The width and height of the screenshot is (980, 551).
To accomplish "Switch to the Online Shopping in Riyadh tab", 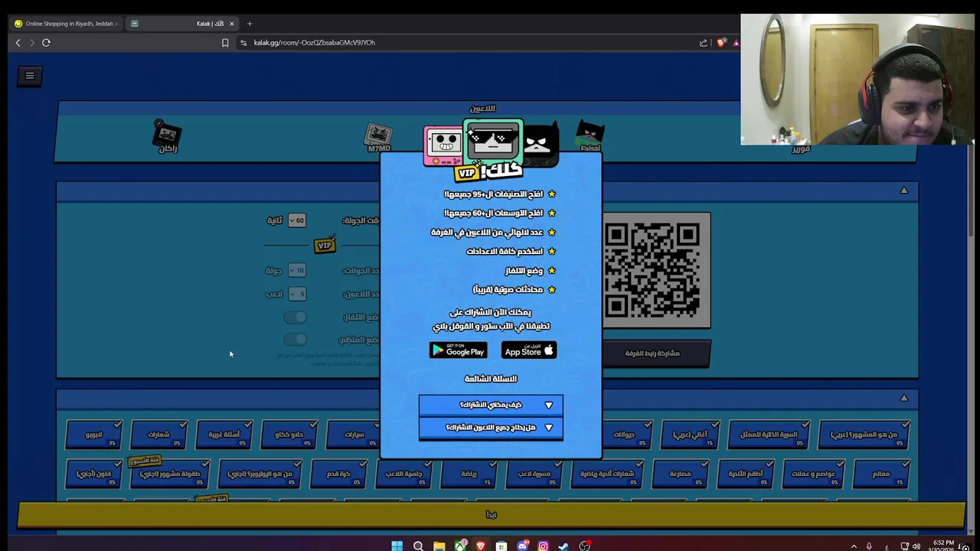I will 65,24.
